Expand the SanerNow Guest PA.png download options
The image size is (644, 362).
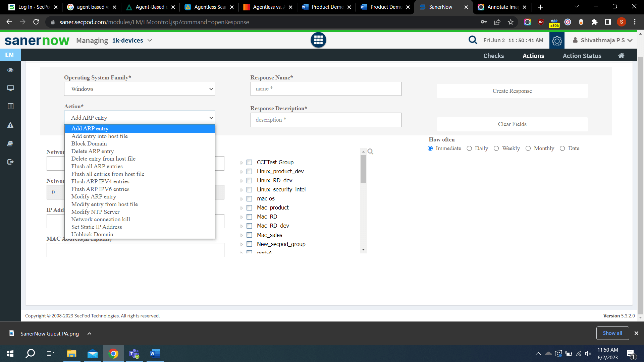click(x=89, y=334)
